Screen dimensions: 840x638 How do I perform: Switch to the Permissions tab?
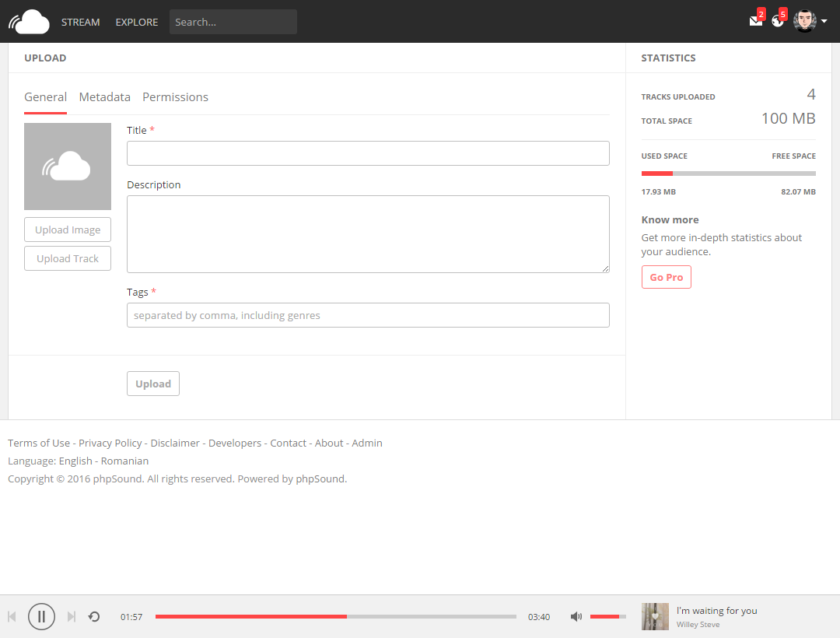click(175, 97)
